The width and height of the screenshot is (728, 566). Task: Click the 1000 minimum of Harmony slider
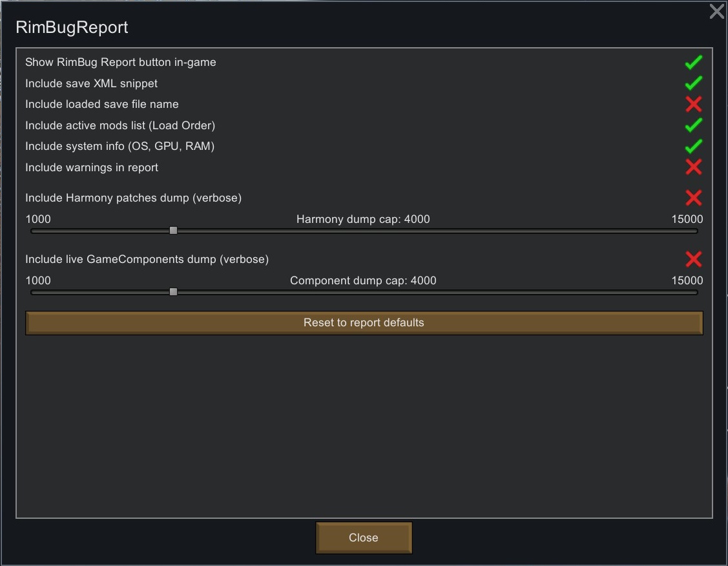pyautogui.click(x=38, y=219)
